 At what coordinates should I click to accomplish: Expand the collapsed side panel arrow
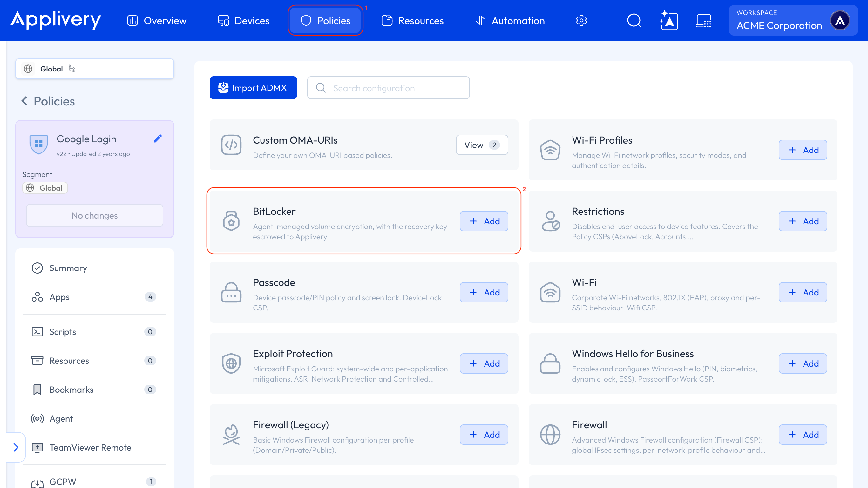coord(16,447)
